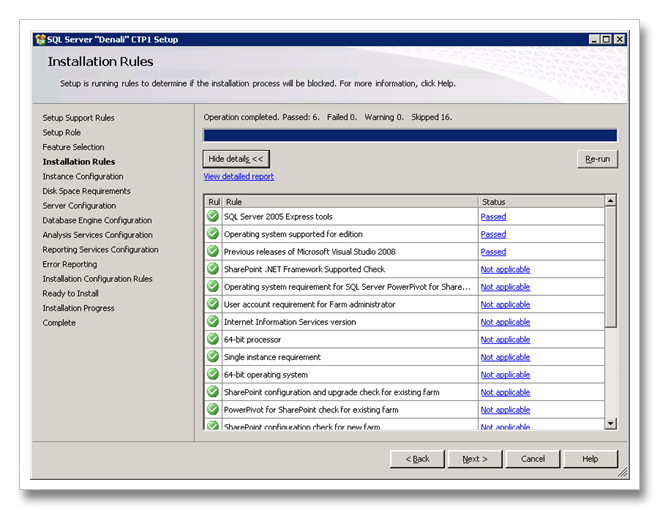Click the Single instance requirement rule name
This screenshot has height=510, width=660.
tap(272, 357)
